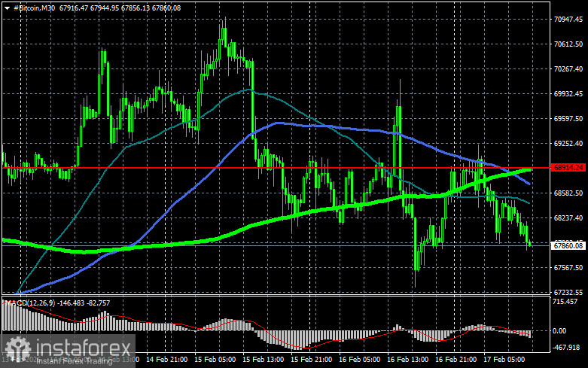Click the 16 Feb 13:00 time label
Viewport: 588px width, 368px height.
(407, 359)
